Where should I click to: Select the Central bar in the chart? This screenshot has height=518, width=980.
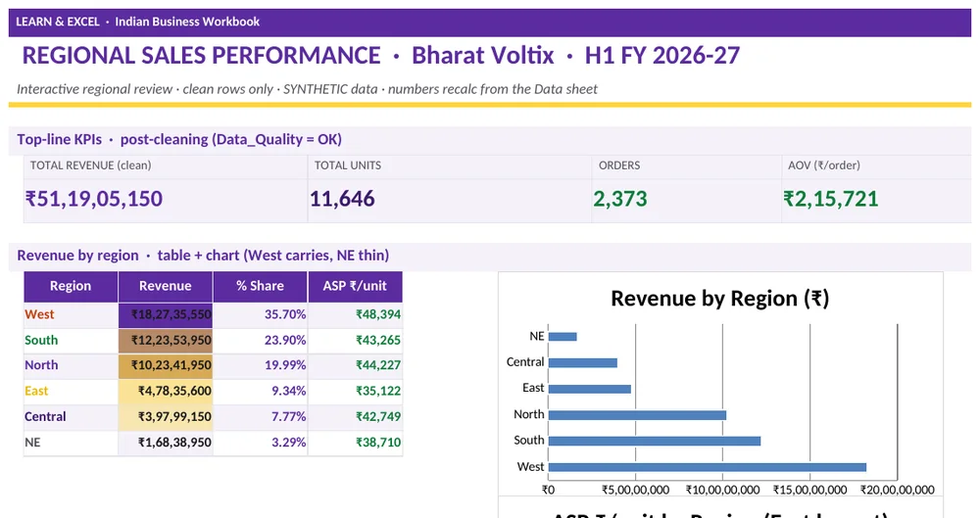(x=583, y=363)
